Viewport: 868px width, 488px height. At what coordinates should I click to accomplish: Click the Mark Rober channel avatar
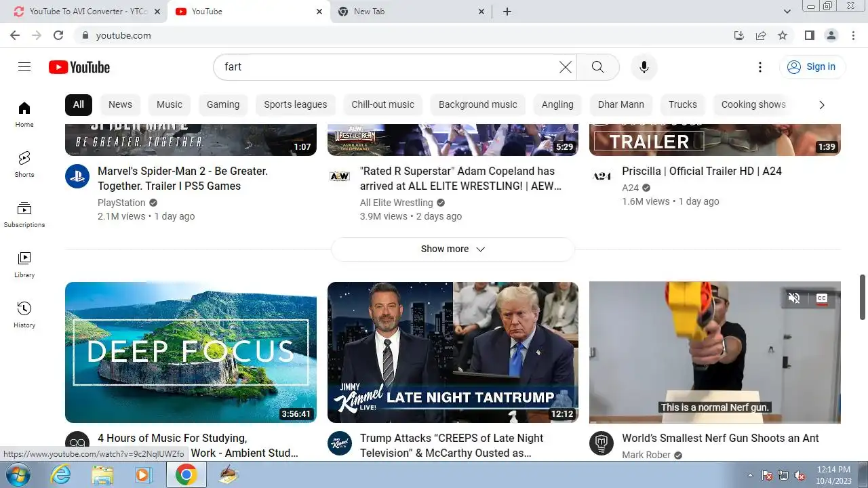(x=601, y=443)
